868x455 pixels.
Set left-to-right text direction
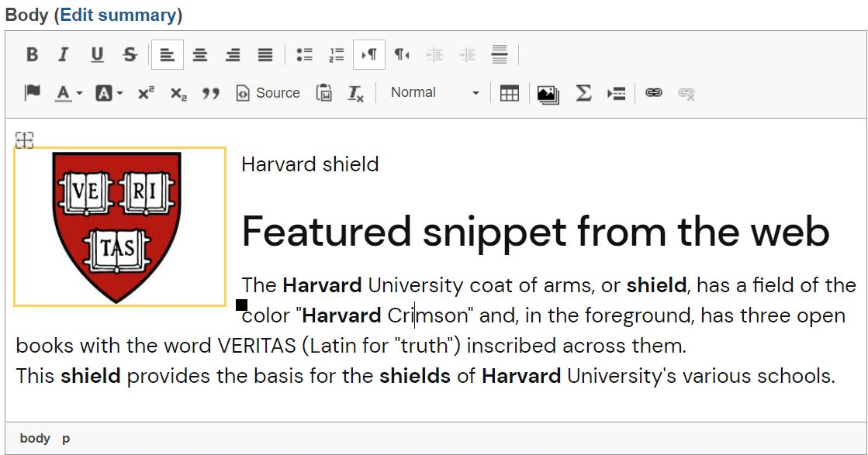[369, 55]
